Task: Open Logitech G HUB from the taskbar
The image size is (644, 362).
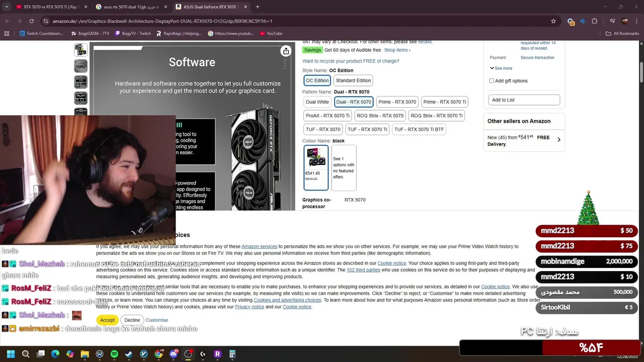Action: [x=203, y=354]
